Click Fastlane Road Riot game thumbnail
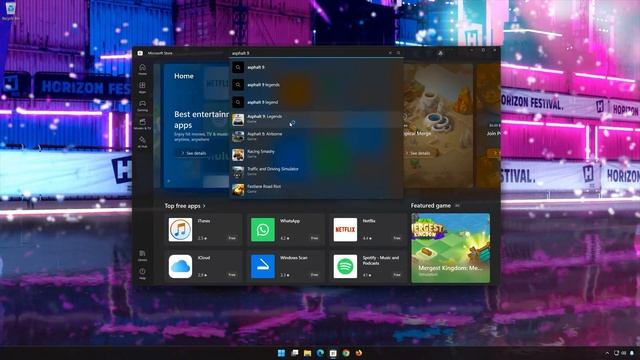The image size is (640, 360). tap(238, 189)
